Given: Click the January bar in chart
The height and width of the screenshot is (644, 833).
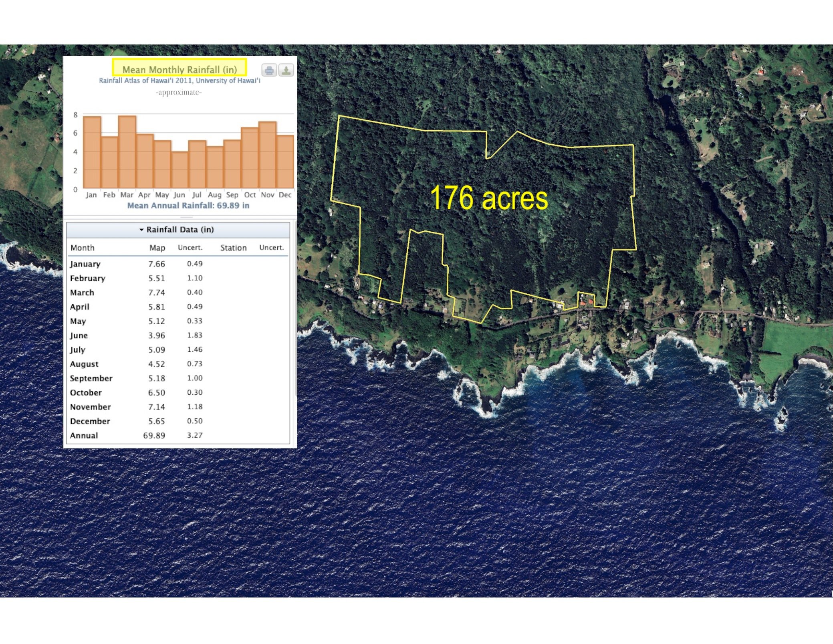Looking at the screenshot, I should pyautogui.click(x=92, y=152).
